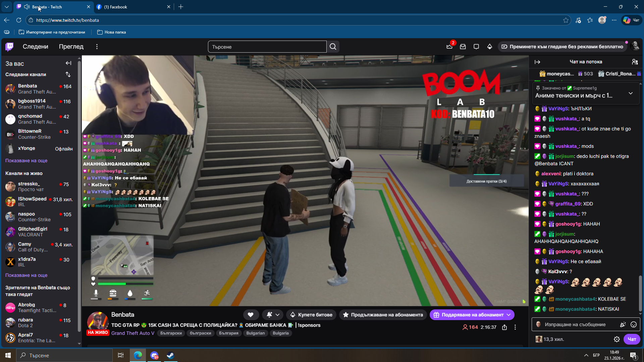
Task: Click the share stream icon
Action: point(504,327)
